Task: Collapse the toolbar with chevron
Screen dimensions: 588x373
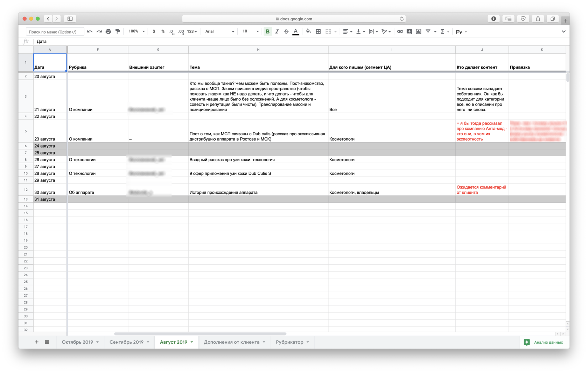Action: coord(563,31)
